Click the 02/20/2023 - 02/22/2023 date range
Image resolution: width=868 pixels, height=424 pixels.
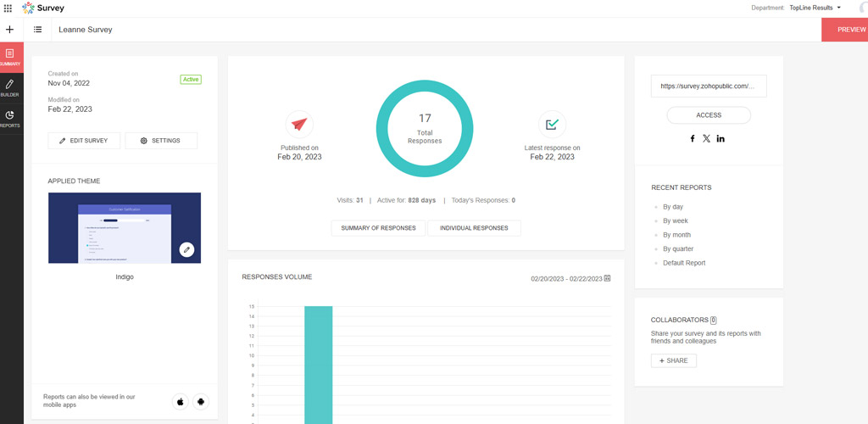(x=566, y=279)
